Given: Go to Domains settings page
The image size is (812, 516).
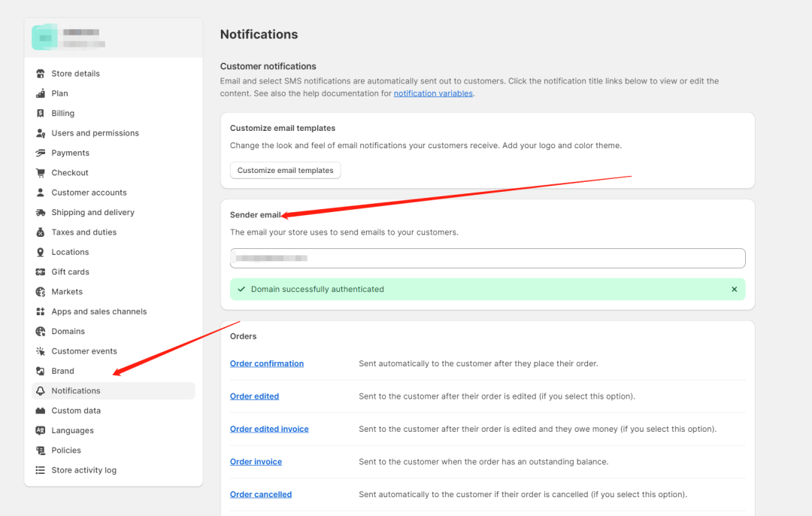Looking at the screenshot, I should (x=68, y=332).
